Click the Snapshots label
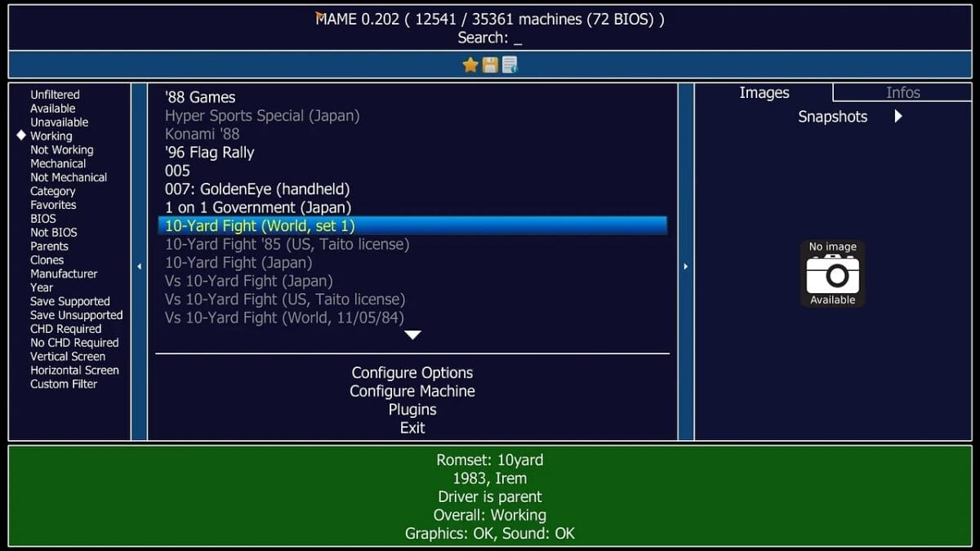This screenshot has height=551, width=980. click(x=832, y=117)
